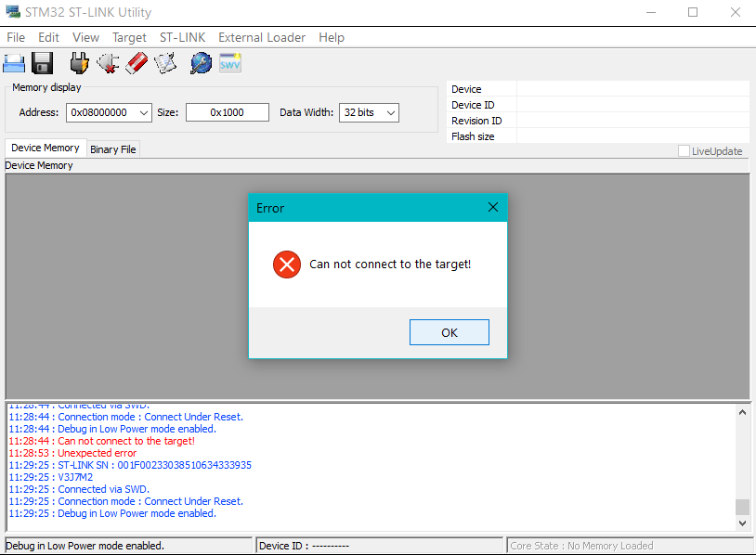756x555 pixels.
Task: Minimize the ST-LINK Utility window
Action: 651,12
